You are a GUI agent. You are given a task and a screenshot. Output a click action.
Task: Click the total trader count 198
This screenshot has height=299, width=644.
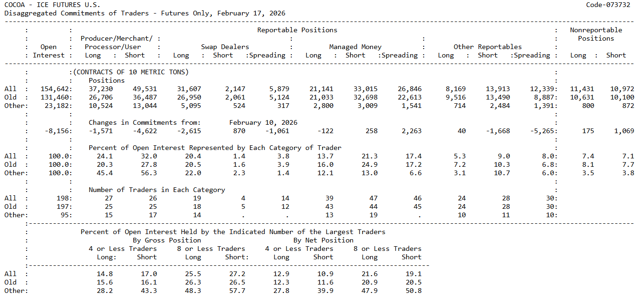[x=63, y=198]
